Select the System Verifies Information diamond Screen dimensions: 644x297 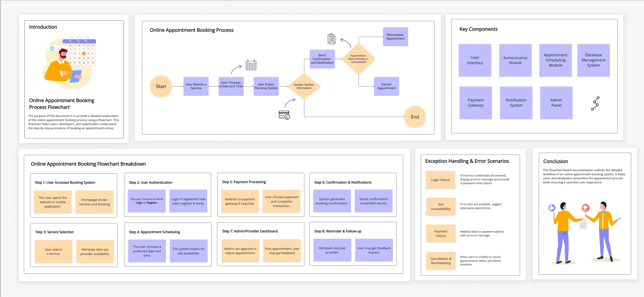point(304,86)
